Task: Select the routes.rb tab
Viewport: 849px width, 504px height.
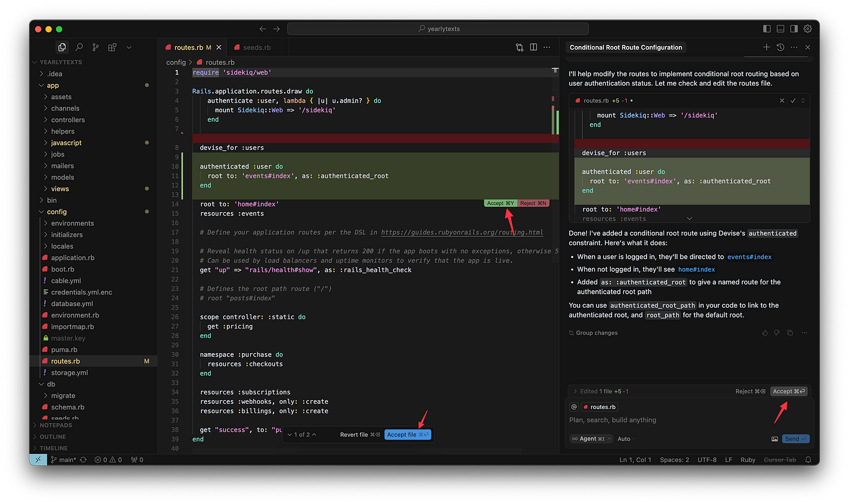Action: pos(191,47)
